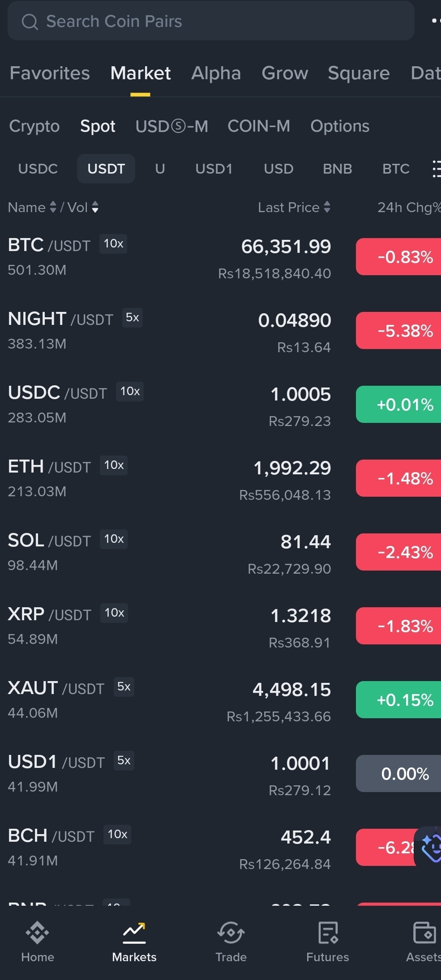Toggle BTC 24h change red badge
The image size is (441, 980).
click(x=399, y=257)
